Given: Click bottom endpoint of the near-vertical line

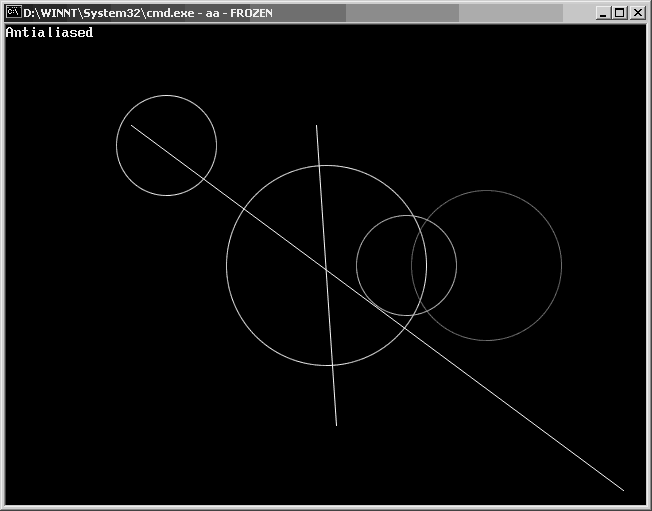Looking at the screenshot, I should click(x=336, y=425).
